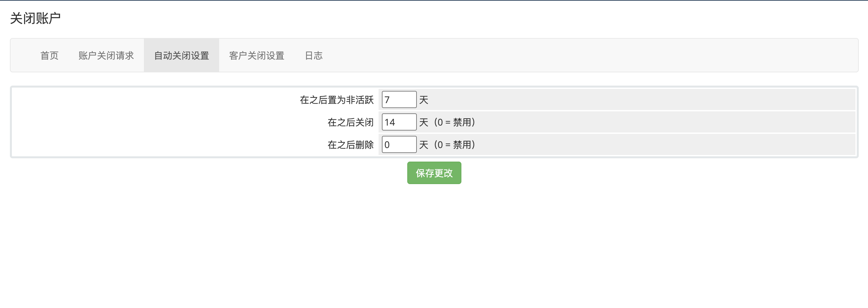Viewport: 868px width, 308px height.
Task: Click the (0 = 禁用) note on 在之后关闭 row
Action: 454,122
